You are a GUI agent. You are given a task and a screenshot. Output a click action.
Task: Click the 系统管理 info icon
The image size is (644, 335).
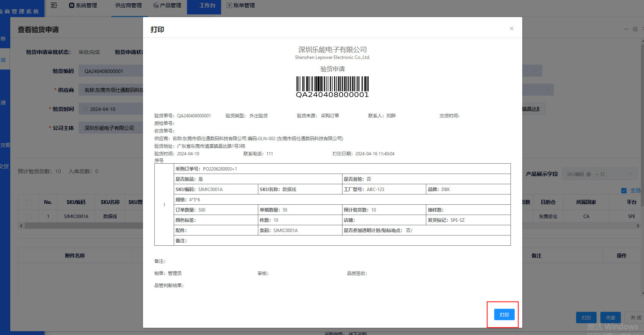tap(72, 5)
